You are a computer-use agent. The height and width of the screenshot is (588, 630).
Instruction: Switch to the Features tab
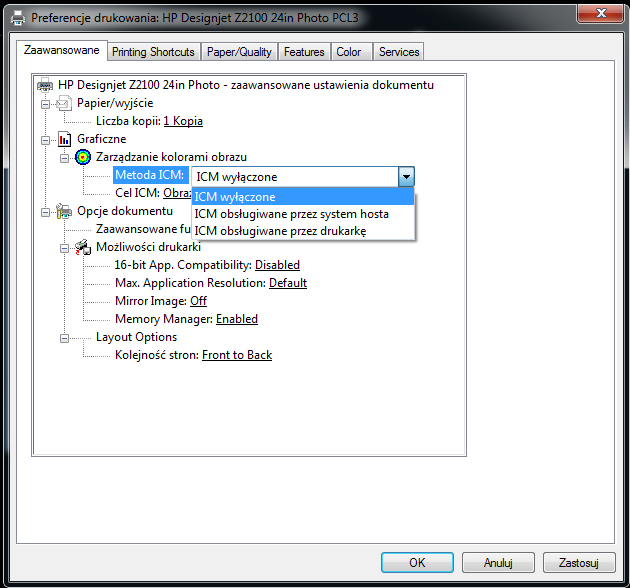[304, 52]
